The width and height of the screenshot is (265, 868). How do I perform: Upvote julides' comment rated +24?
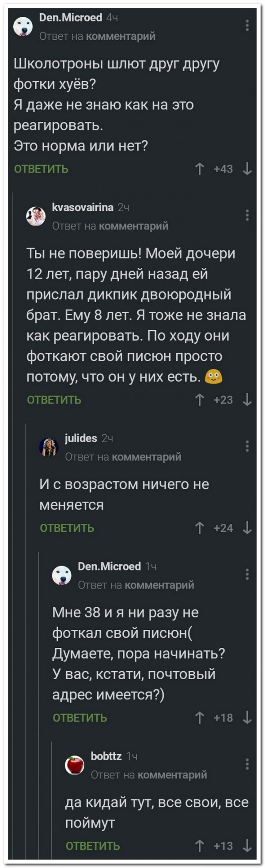pos(200,528)
